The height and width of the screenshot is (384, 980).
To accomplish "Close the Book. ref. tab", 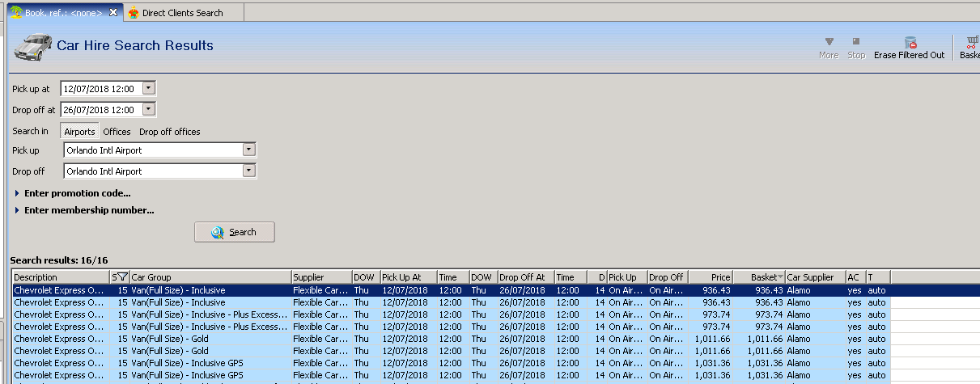I will click(112, 12).
